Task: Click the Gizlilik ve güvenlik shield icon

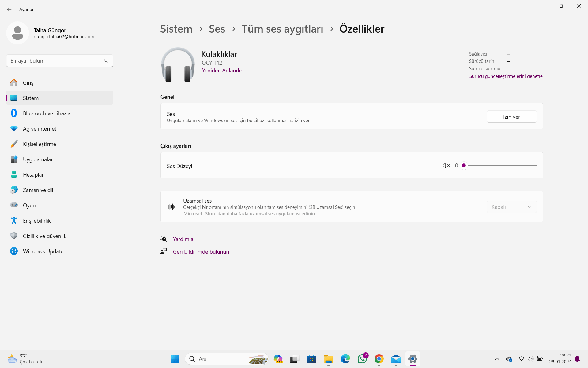Action: coord(14,236)
